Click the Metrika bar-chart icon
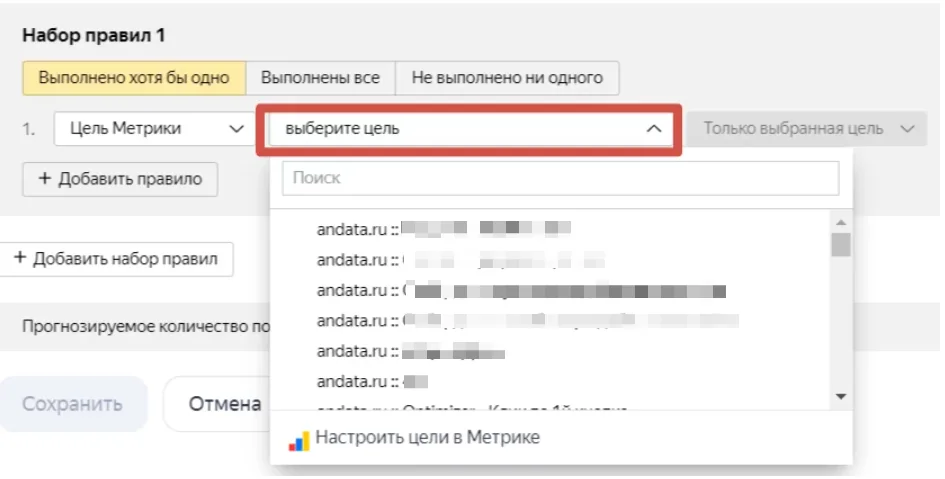 (298, 440)
